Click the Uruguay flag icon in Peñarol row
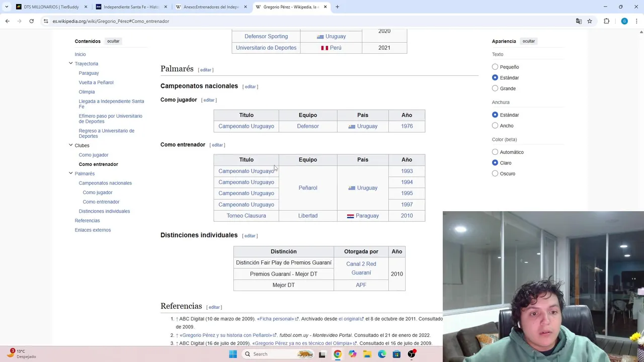 [x=352, y=188]
